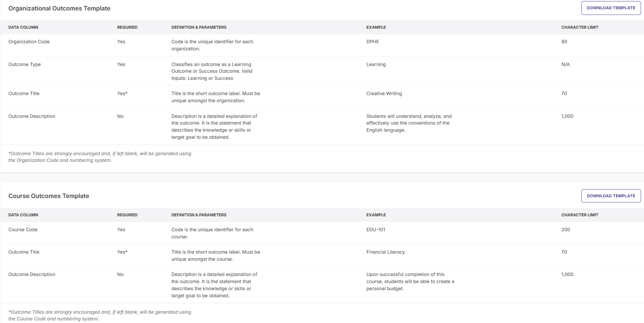Click the EDU-101 example value
Viewport: 644px width, 323px height.
376,230
